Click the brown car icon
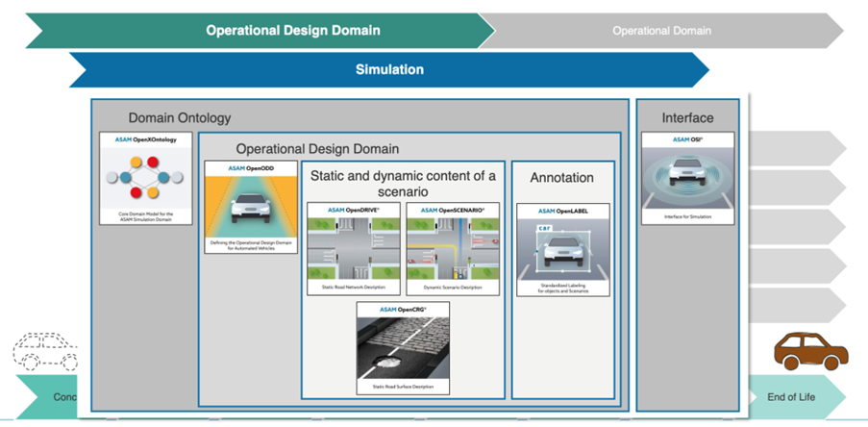Viewport: 868px width, 427px height. click(x=811, y=351)
